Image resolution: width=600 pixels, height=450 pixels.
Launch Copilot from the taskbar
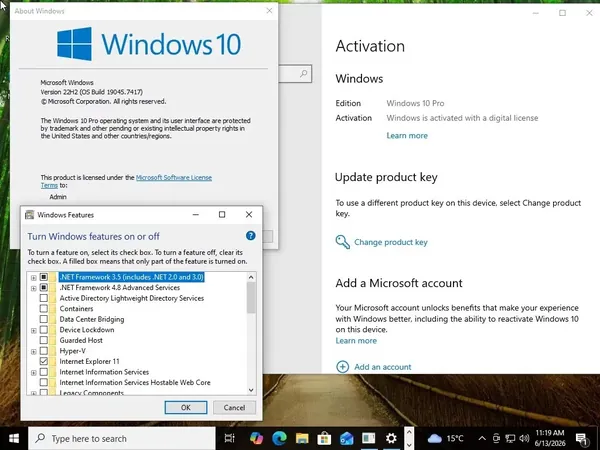pyautogui.click(x=256, y=438)
